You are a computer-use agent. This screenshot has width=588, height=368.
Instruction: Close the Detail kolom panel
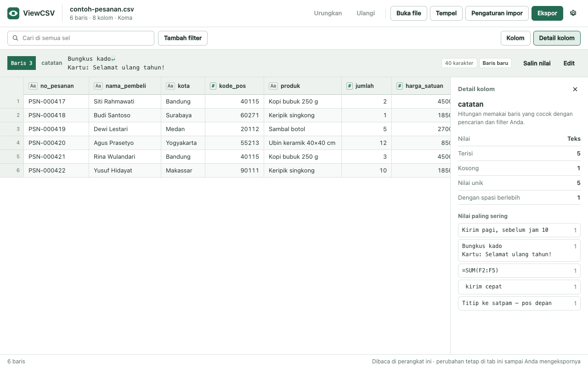point(575,89)
